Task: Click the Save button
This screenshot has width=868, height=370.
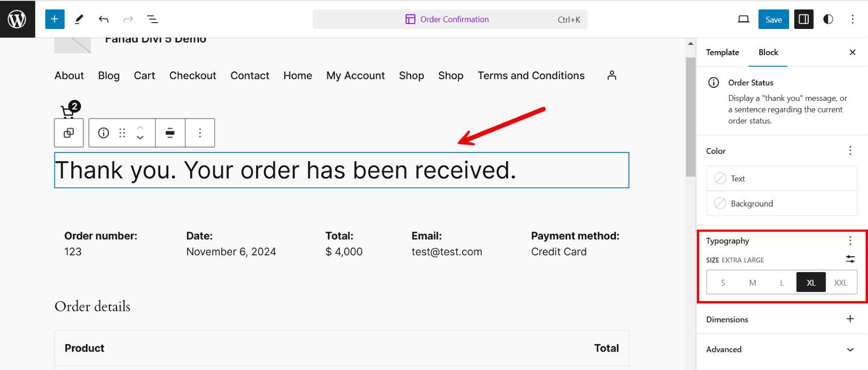Action: click(x=773, y=19)
